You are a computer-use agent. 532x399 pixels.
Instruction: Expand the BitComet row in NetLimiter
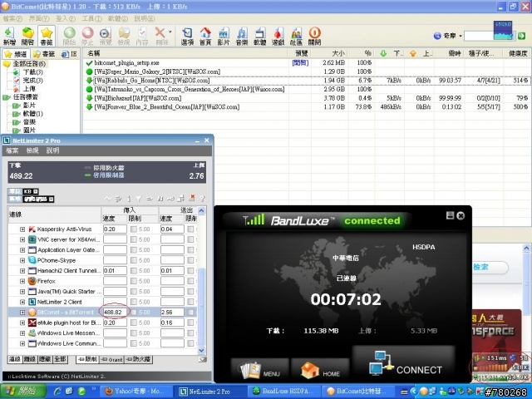[22, 313]
